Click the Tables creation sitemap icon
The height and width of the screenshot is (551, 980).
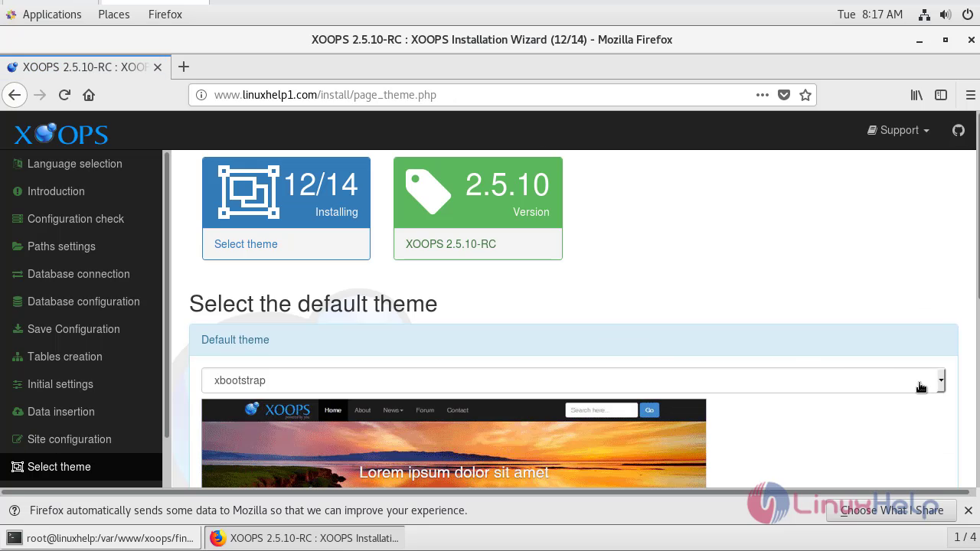[18, 357]
